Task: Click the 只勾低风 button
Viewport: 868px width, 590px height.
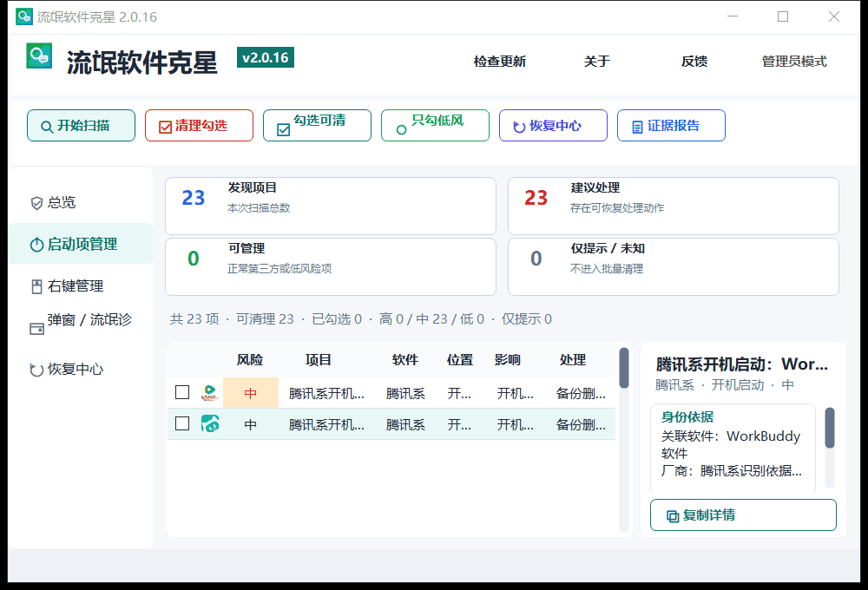Action: tap(435, 126)
